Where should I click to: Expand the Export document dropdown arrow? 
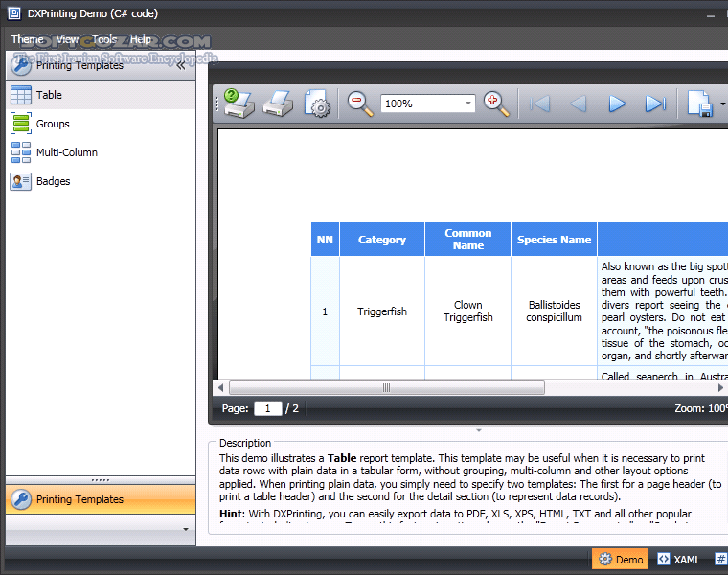722,103
